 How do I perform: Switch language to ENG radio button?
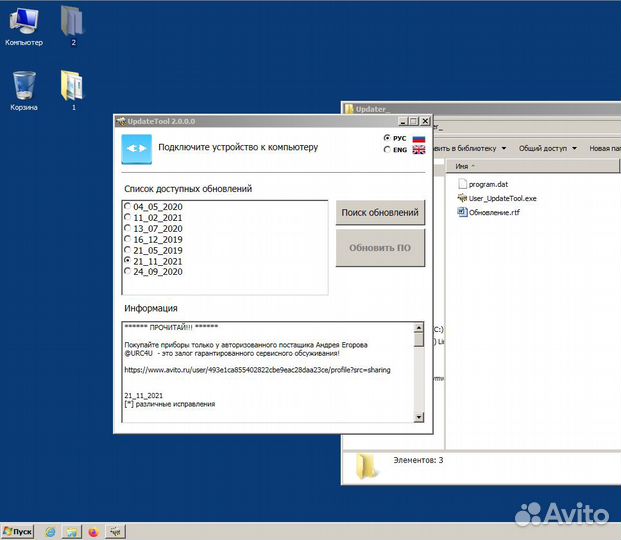[387, 150]
